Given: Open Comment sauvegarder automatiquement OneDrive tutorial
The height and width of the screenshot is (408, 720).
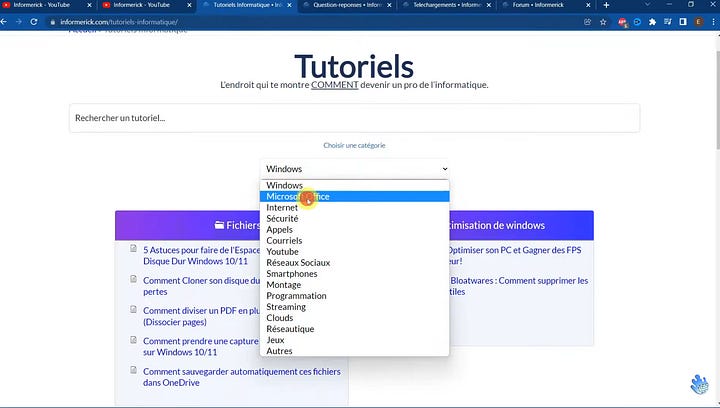Looking at the screenshot, I should tap(242, 377).
